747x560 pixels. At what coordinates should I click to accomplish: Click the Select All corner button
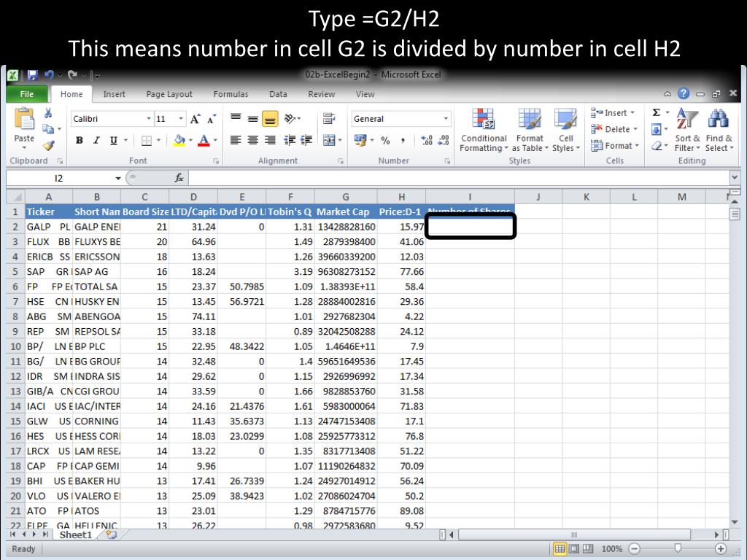[16, 197]
